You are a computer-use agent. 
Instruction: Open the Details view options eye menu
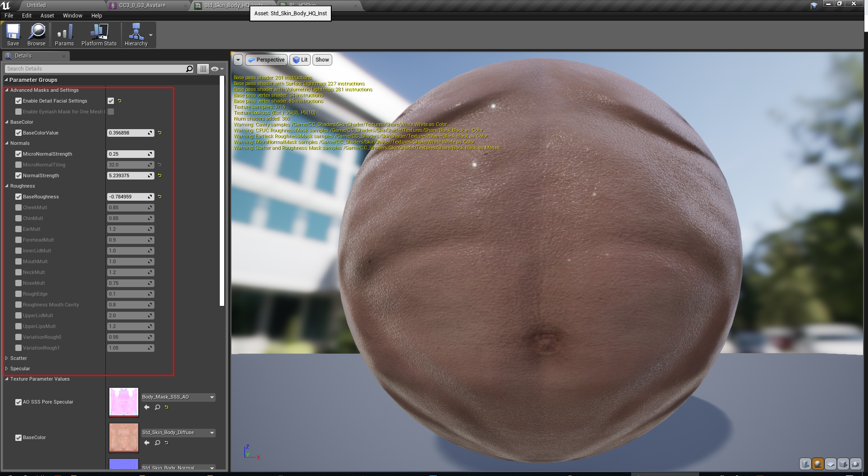pos(217,69)
